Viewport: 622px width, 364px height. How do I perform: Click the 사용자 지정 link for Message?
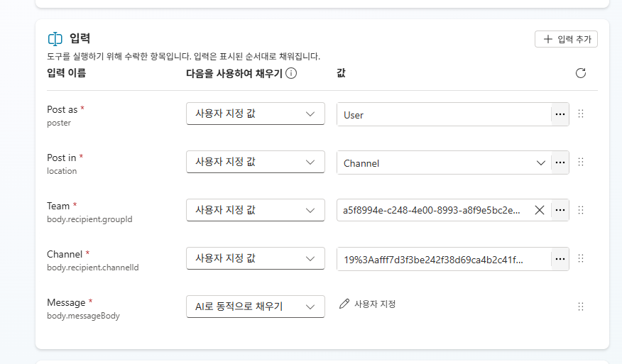374,304
